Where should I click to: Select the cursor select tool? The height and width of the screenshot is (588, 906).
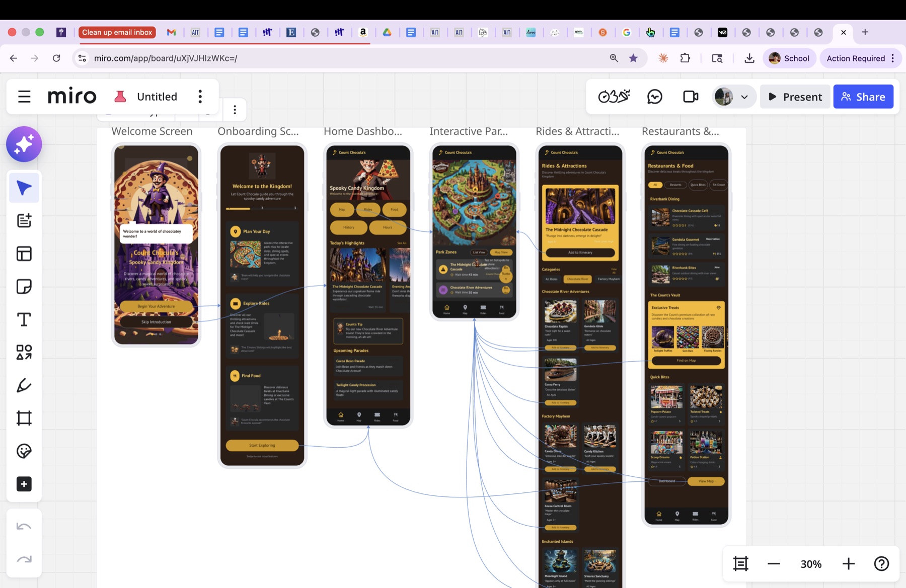(24, 188)
